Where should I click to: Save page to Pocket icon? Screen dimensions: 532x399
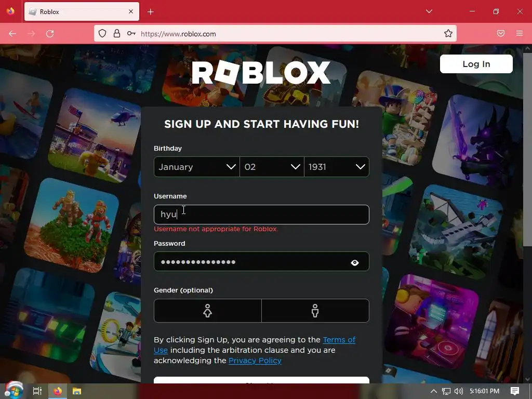click(x=501, y=34)
